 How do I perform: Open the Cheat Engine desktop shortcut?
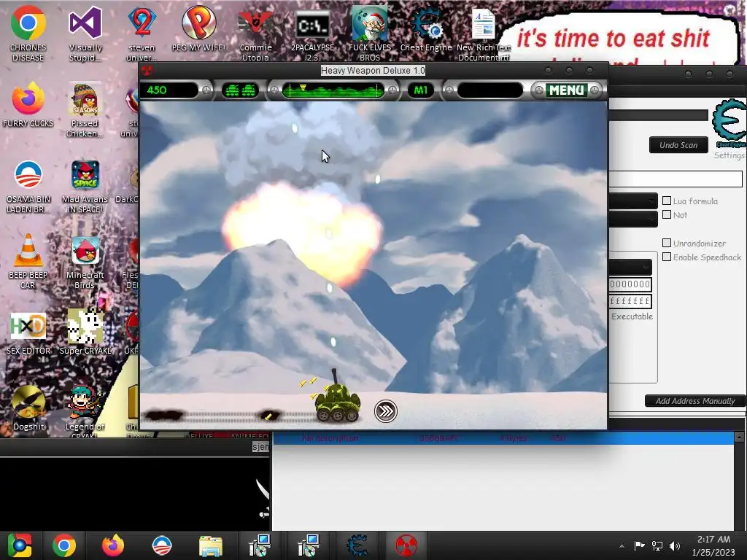[426, 28]
